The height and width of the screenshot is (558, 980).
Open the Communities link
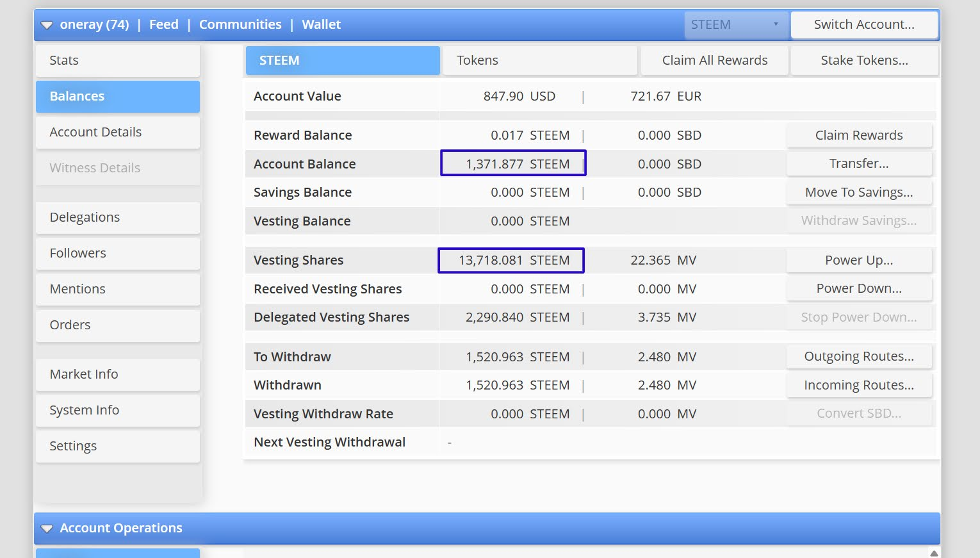pyautogui.click(x=240, y=24)
